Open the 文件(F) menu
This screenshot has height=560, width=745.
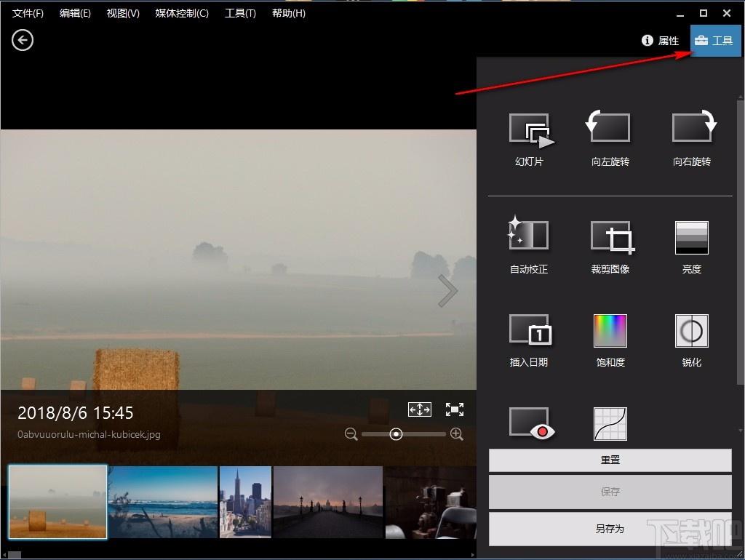28,13
